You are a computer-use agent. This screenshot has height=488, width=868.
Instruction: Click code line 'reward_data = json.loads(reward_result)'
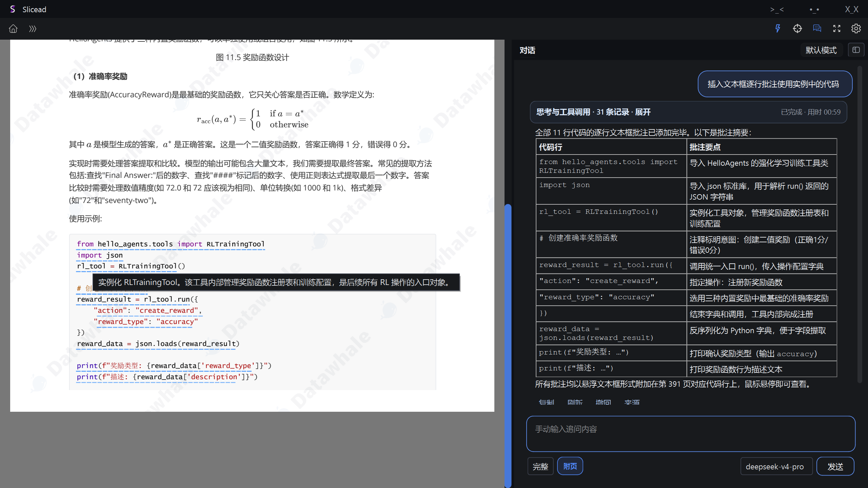158,344
